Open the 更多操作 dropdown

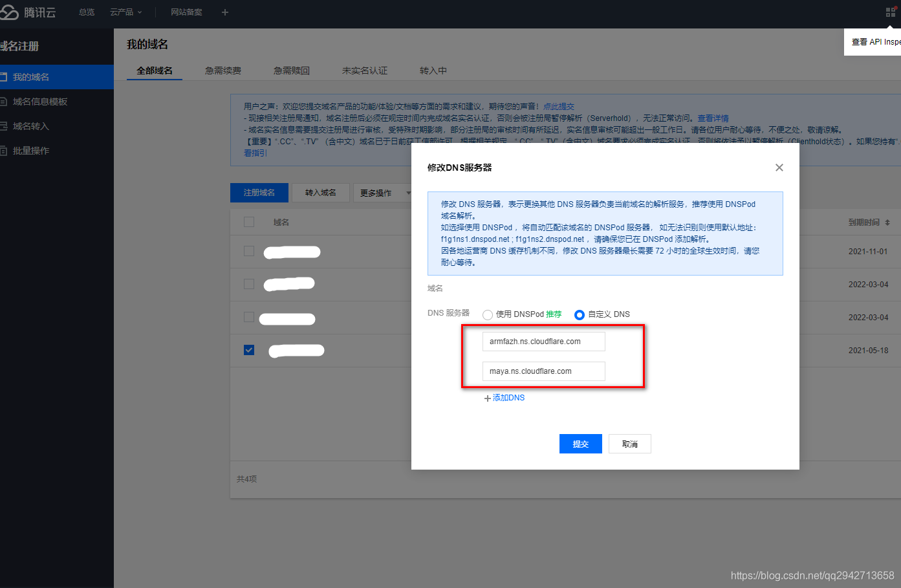(385, 193)
